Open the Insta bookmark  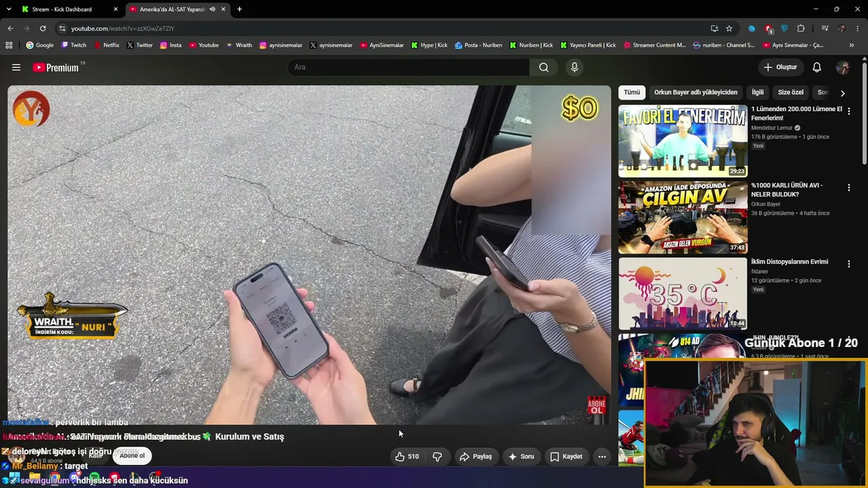point(171,45)
